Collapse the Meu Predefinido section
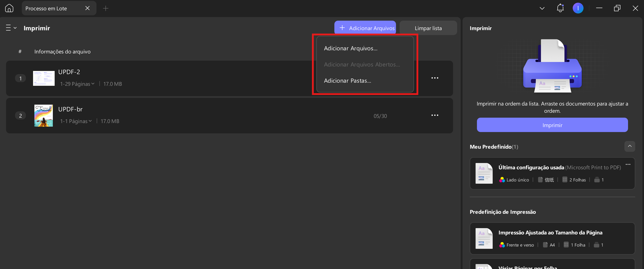This screenshot has width=644, height=269. coord(630,146)
